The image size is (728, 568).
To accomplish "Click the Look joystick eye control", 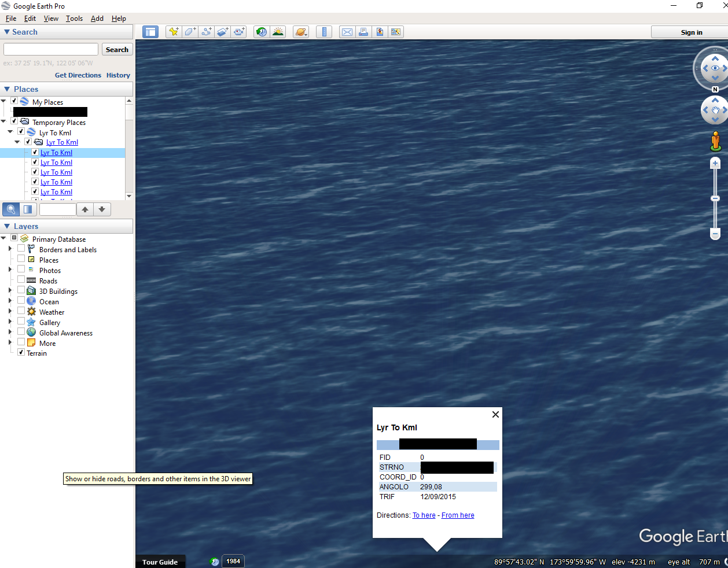I will [x=715, y=68].
